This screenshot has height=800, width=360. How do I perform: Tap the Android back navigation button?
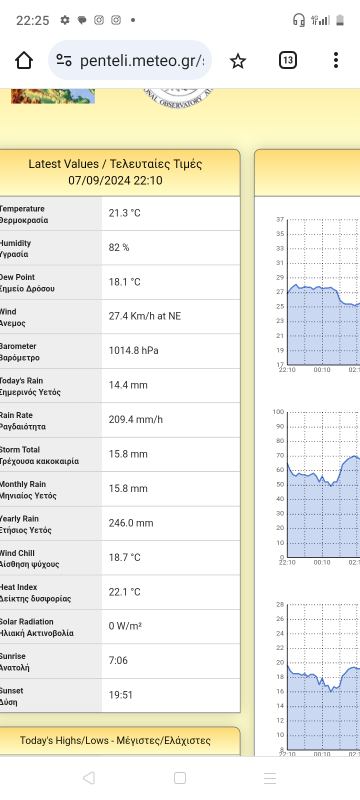pyautogui.click(x=89, y=778)
